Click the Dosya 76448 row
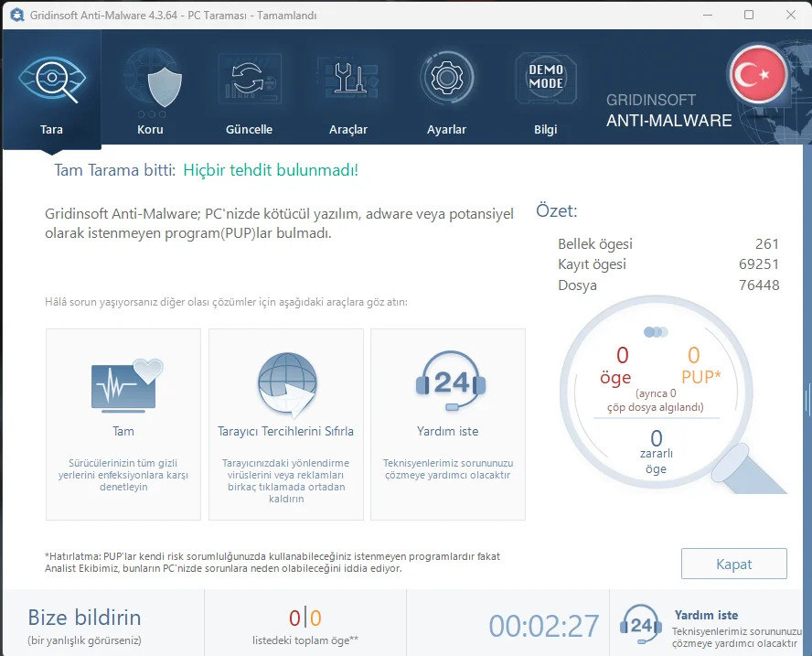This screenshot has height=656, width=812. [x=668, y=285]
